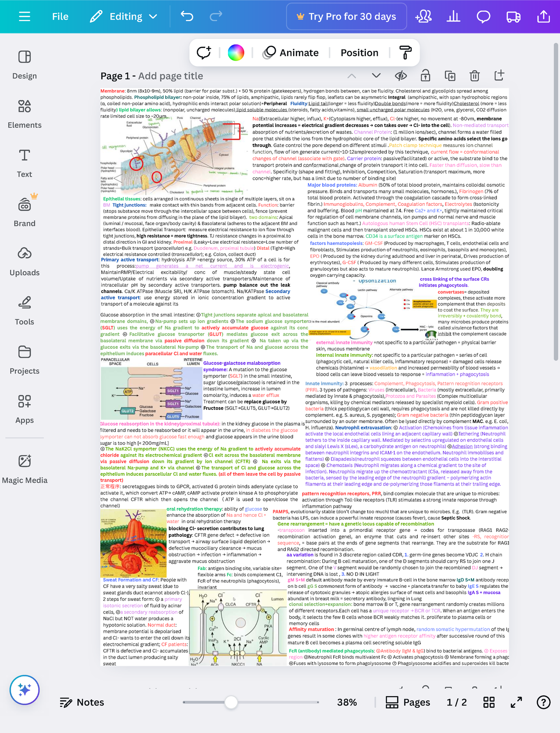Screen dimensions: 560x733
Task: Move page up with chevron arrow
Action: tap(352, 76)
